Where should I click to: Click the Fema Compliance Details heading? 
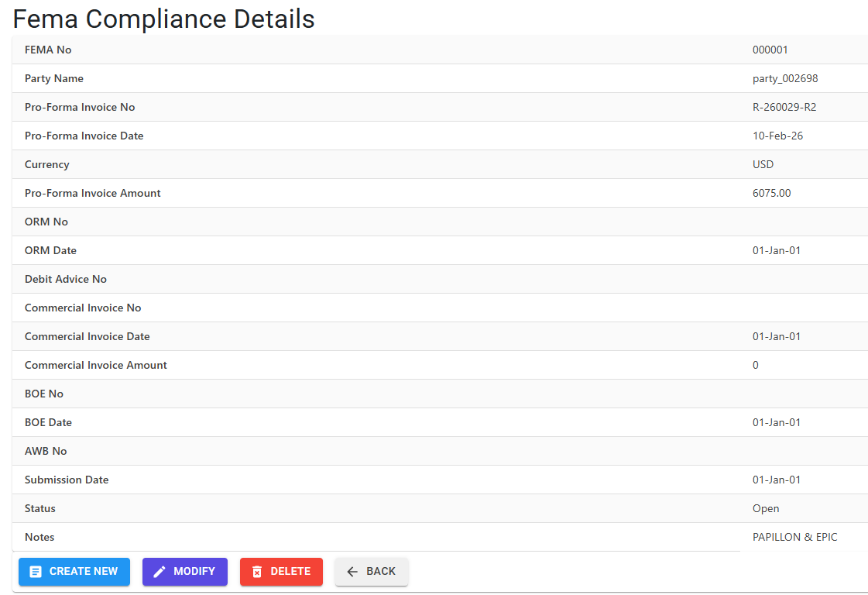(164, 19)
